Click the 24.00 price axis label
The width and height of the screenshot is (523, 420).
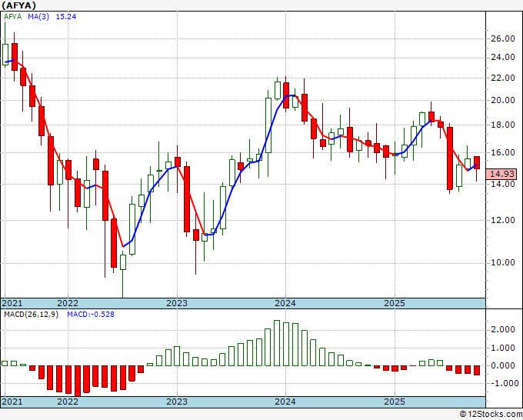(503, 58)
